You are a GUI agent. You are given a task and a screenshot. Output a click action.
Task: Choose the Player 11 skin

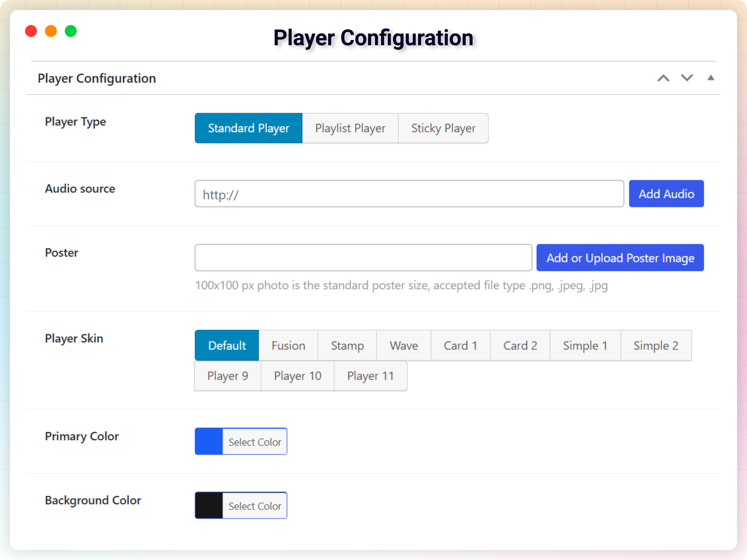point(370,376)
